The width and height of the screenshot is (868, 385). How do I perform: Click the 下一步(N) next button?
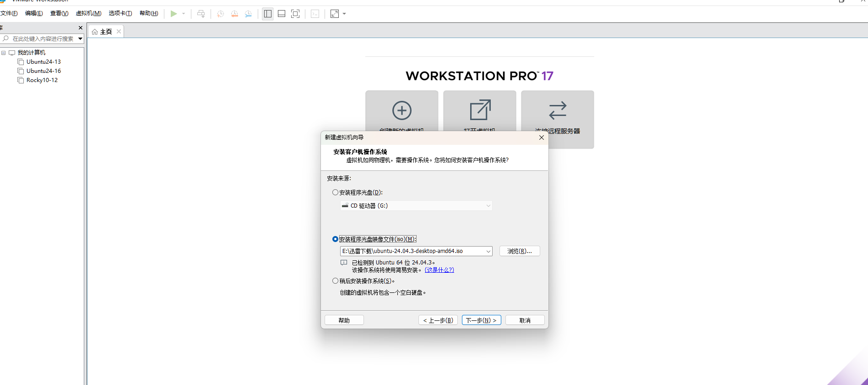point(482,320)
